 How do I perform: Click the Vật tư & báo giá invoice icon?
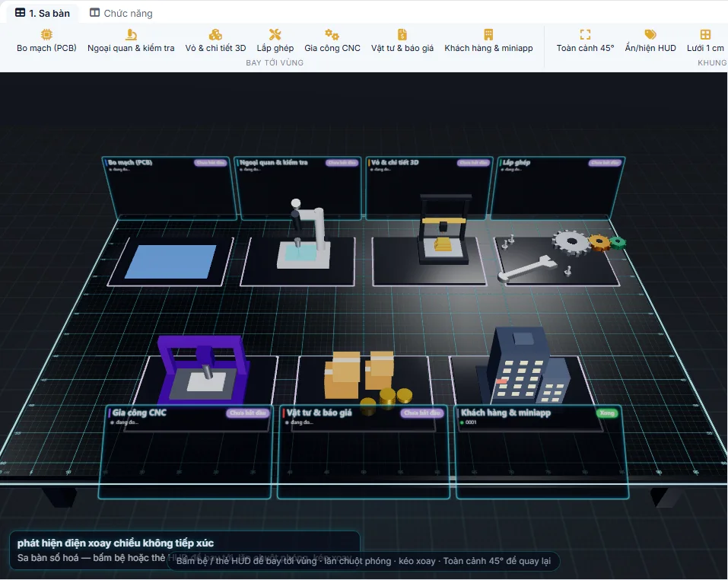point(402,34)
